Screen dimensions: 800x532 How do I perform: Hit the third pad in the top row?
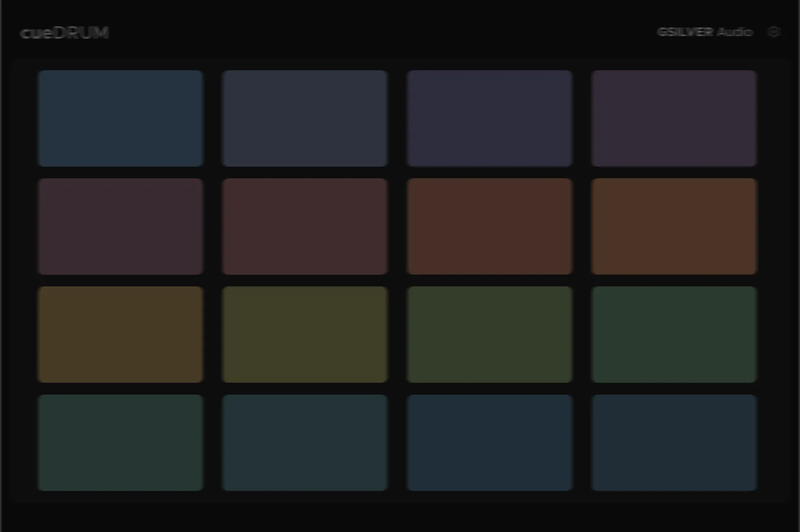click(489, 118)
